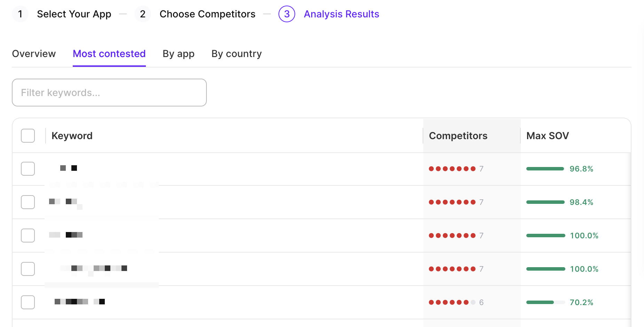Check the checkbox on the 70.2% keyword row
This screenshot has height=327, width=644.
pos(28,302)
